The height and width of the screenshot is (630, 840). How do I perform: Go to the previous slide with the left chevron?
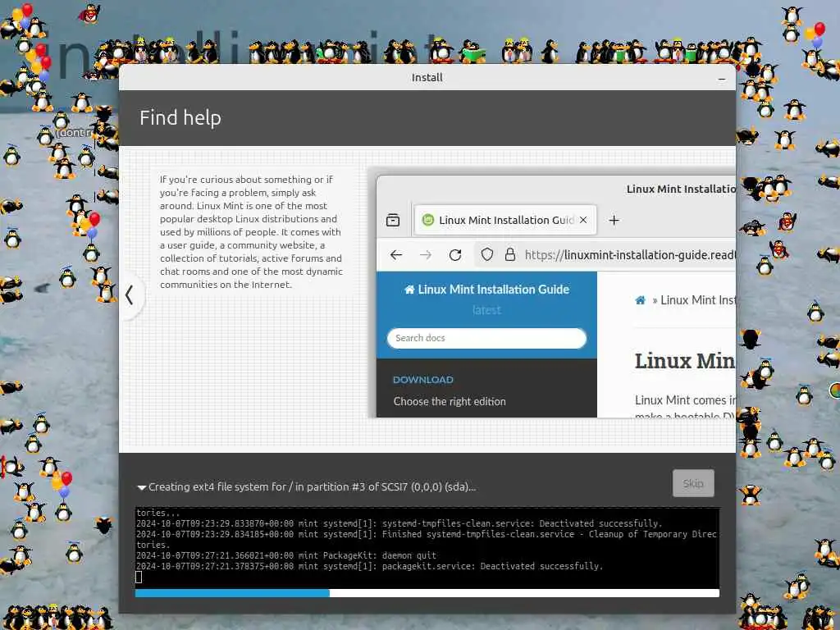coord(129,295)
